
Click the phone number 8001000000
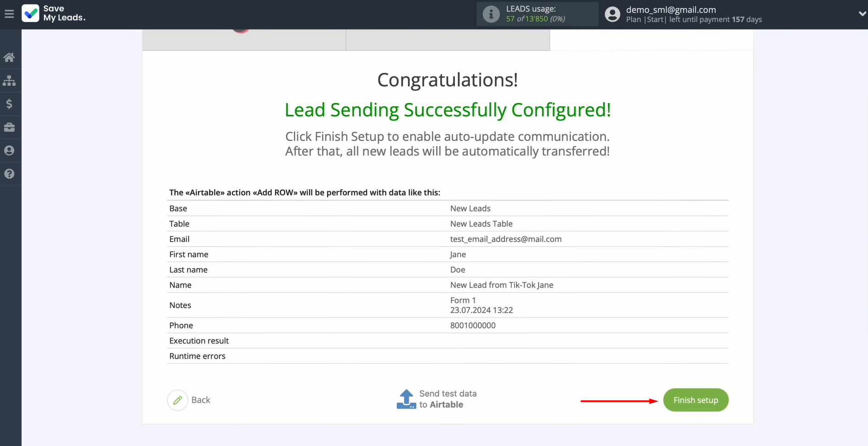click(x=472, y=325)
